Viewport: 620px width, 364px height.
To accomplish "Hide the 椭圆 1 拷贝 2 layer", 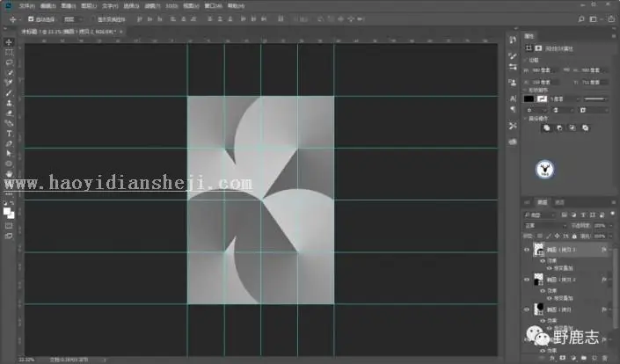I will (526, 280).
